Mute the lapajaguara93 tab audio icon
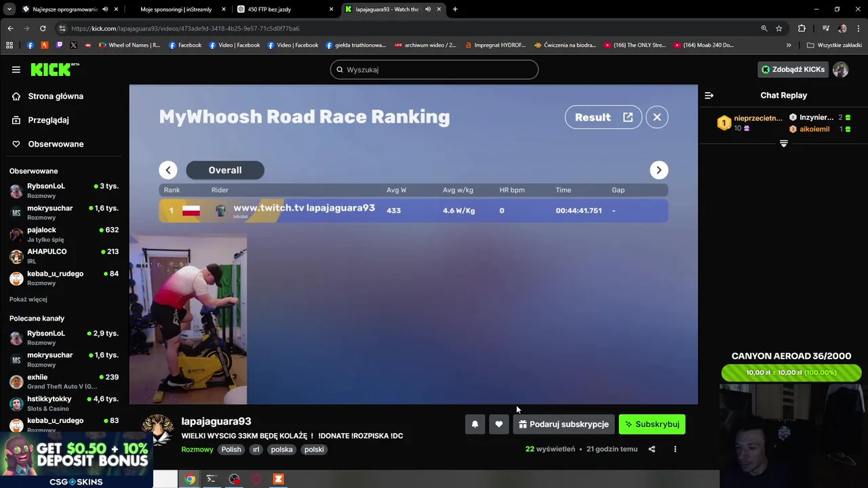Screen dimensions: 868x488 (x=428, y=9)
